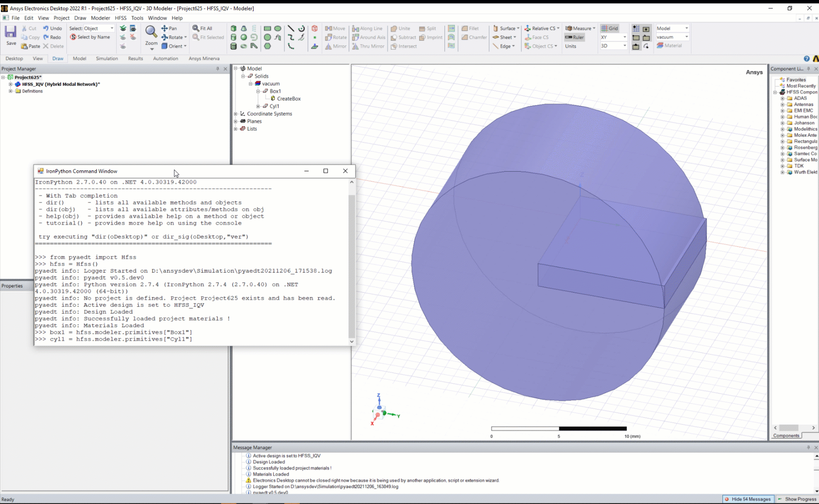Viewport: 819px width, 504px height.
Task: Select the Draw Torus tool
Action: (x=244, y=46)
